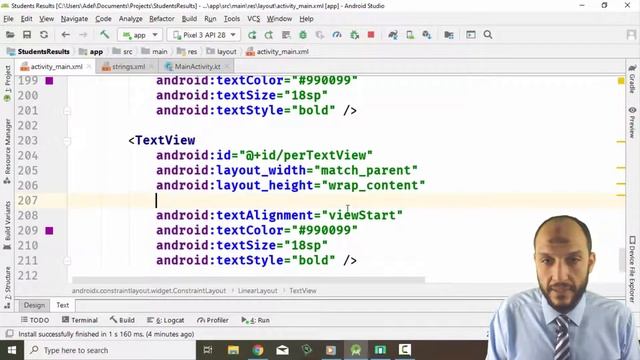This screenshot has height=360, width=640.
Task: Select the activity_main.xml editor tab
Action: 56,67
